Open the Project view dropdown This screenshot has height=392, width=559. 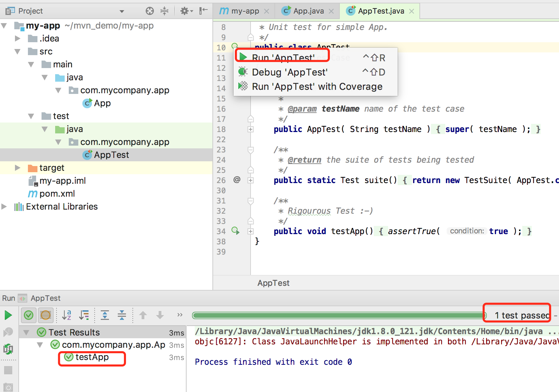coord(122,11)
